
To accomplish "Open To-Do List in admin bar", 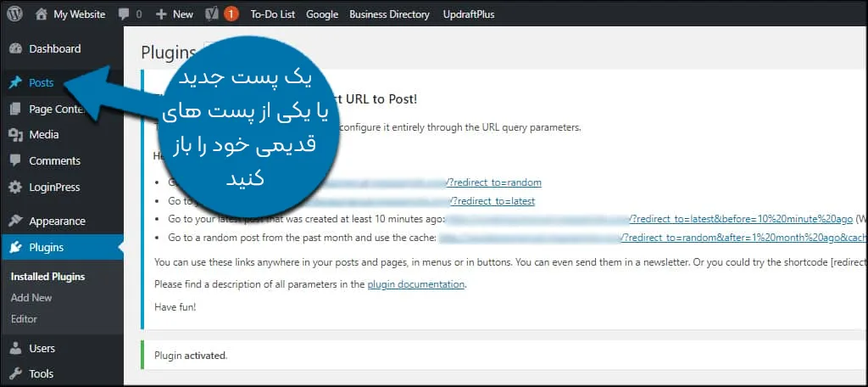I will tap(273, 14).
